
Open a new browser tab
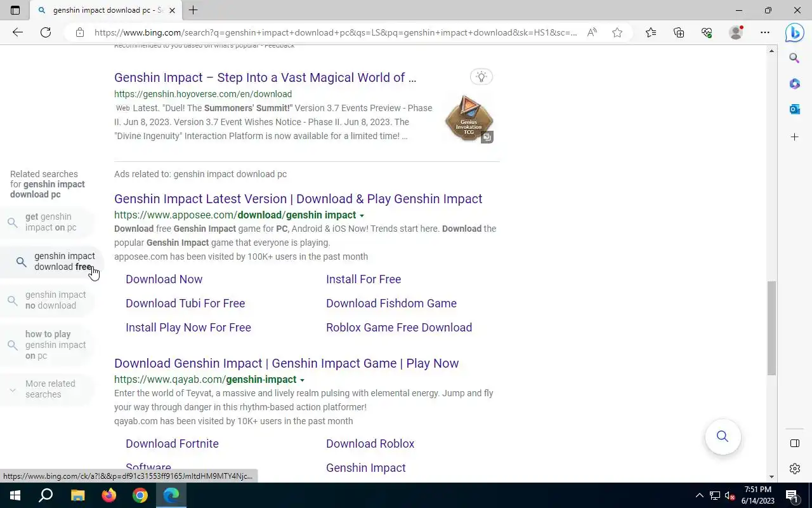click(x=193, y=10)
